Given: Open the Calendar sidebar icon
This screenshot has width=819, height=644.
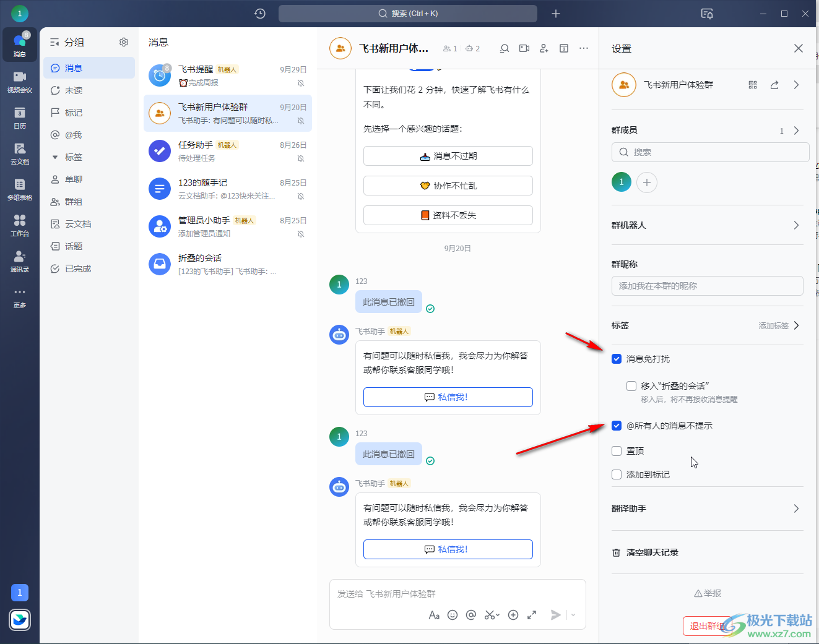Looking at the screenshot, I should pos(20,117).
